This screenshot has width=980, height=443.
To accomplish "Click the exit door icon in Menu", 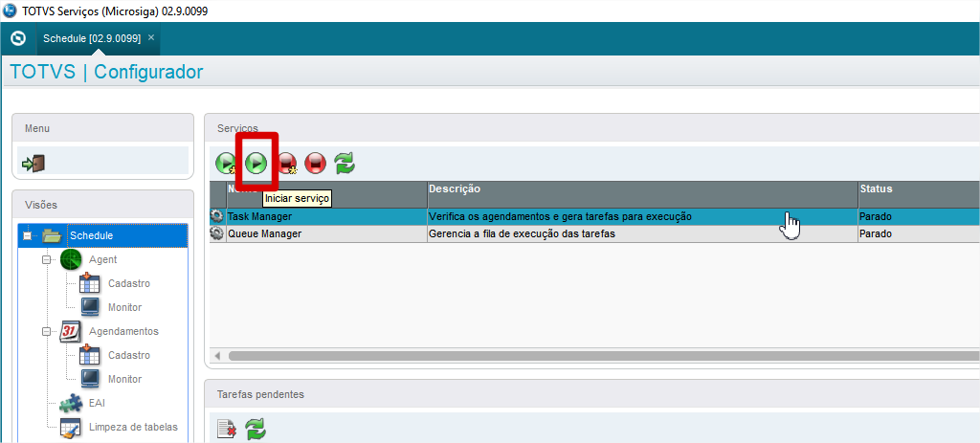I will [x=33, y=164].
